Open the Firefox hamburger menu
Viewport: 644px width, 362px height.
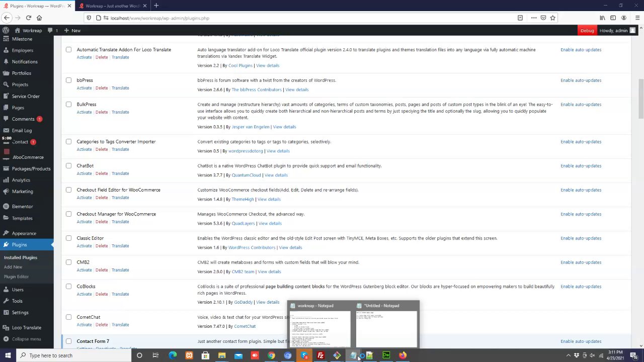pos(637,18)
